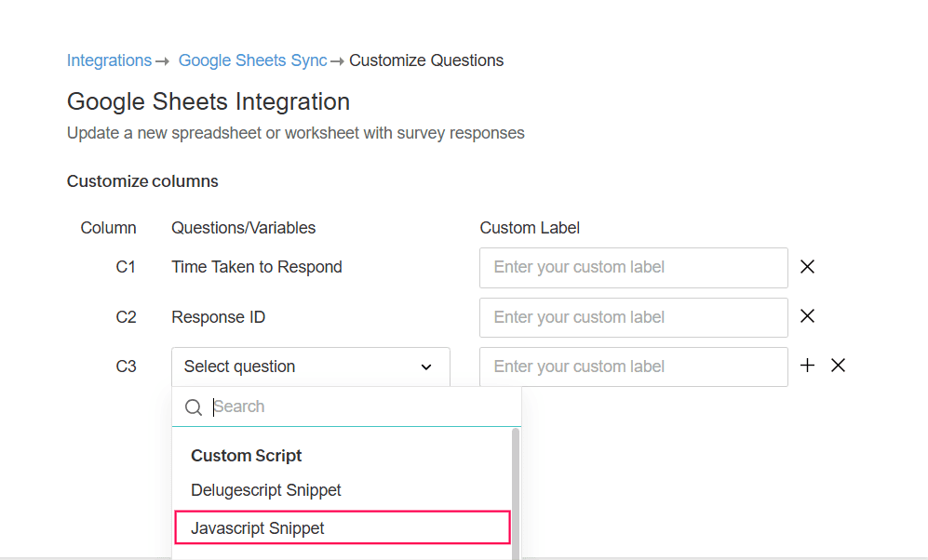Go back to Integrations breadcrumb link
The image size is (928, 560).
(x=109, y=60)
